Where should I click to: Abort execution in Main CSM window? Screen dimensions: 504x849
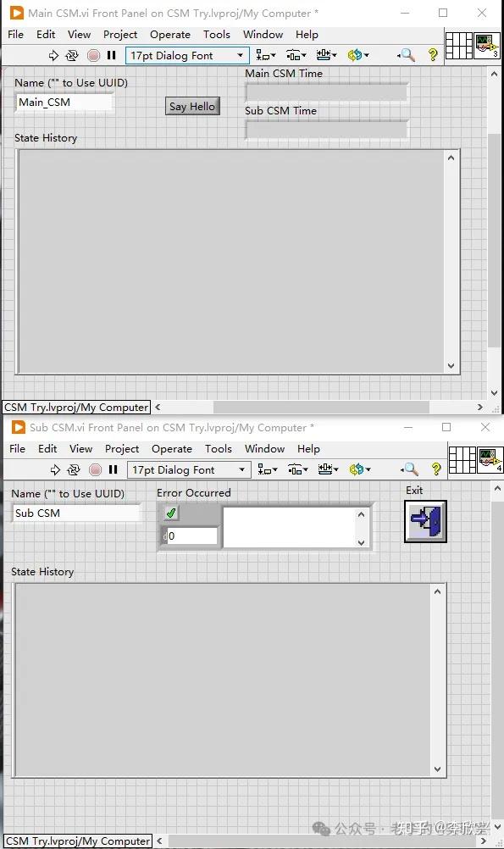[x=94, y=55]
